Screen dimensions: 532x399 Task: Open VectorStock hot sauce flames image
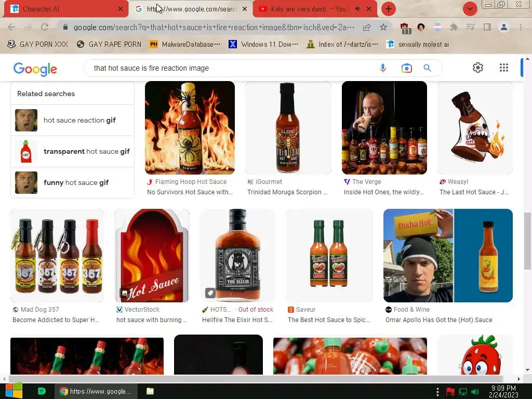pos(152,256)
